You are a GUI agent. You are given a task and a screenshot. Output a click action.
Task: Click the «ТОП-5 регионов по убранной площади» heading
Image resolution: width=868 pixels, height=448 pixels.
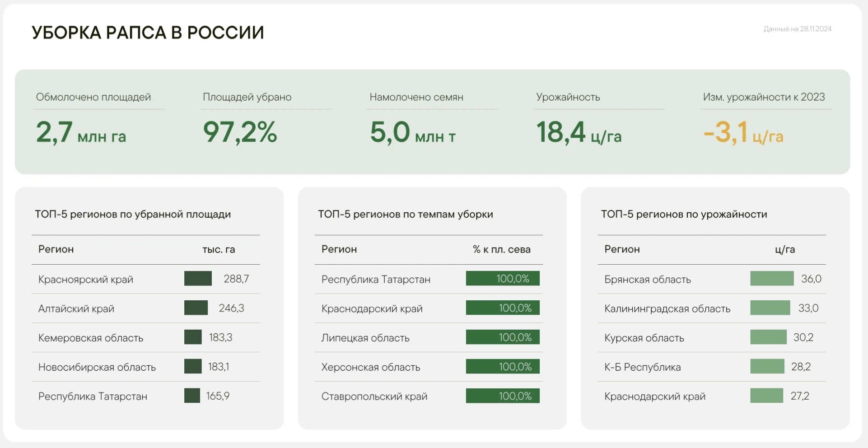[x=133, y=214]
